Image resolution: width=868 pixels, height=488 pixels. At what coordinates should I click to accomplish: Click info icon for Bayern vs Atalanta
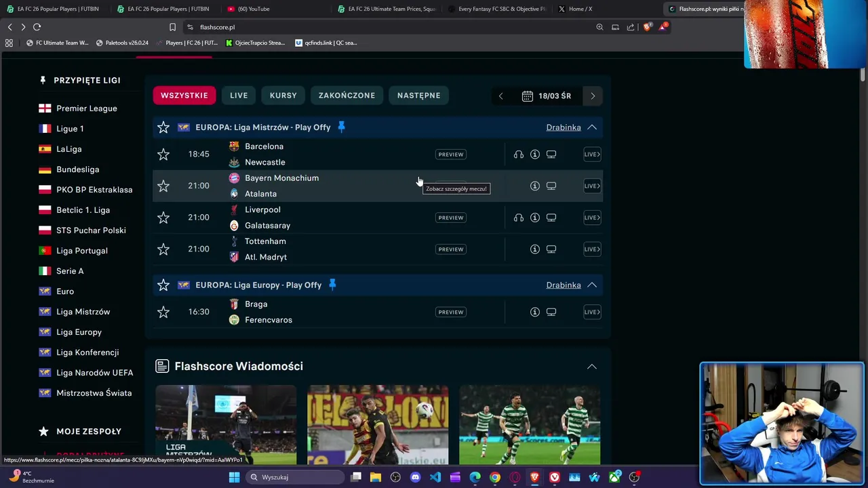[535, 186]
